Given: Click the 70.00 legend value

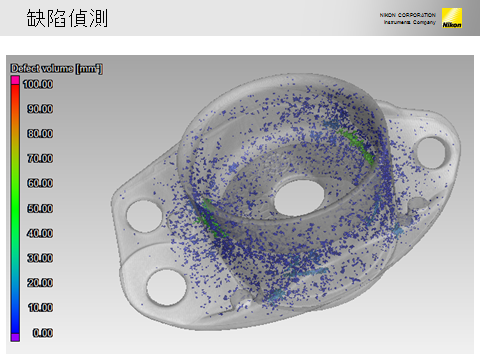Looking at the screenshot, I should (40, 158).
